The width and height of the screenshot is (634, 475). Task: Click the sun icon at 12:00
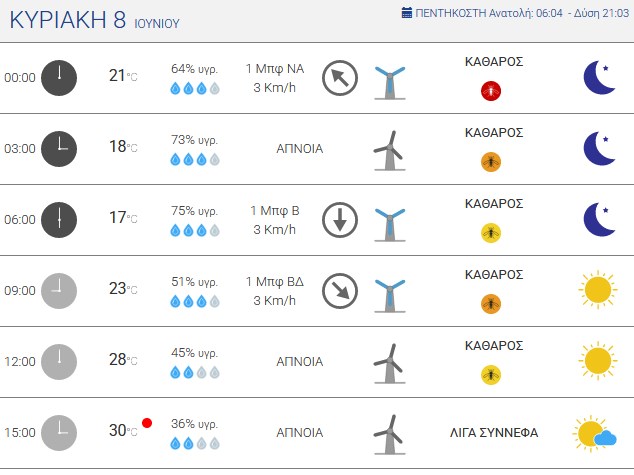coord(598,361)
